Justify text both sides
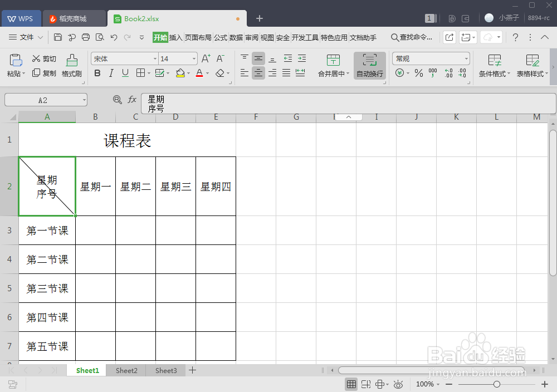 pyautogui.click(x=286, y=73)
